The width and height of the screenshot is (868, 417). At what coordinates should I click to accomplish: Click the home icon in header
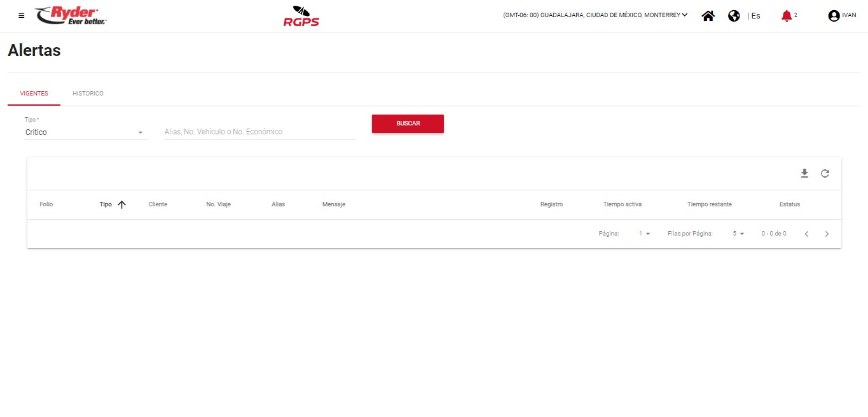pyautogui.click(x=708, y=16)
